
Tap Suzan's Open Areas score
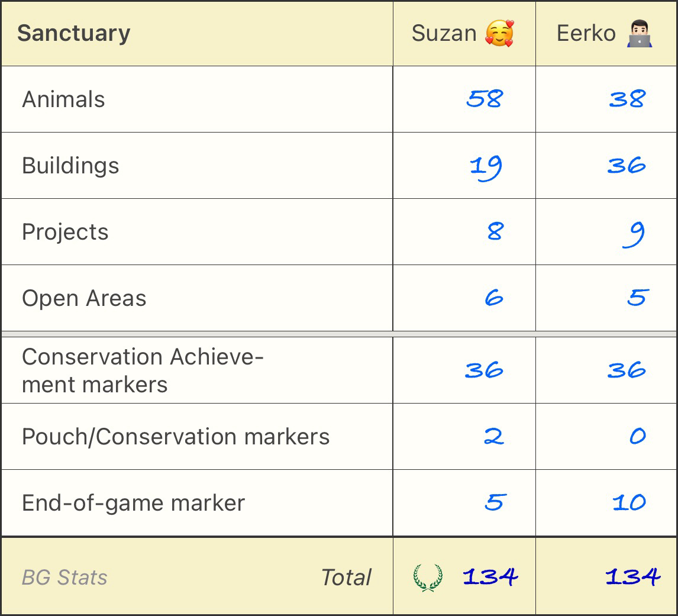(494, 298)
